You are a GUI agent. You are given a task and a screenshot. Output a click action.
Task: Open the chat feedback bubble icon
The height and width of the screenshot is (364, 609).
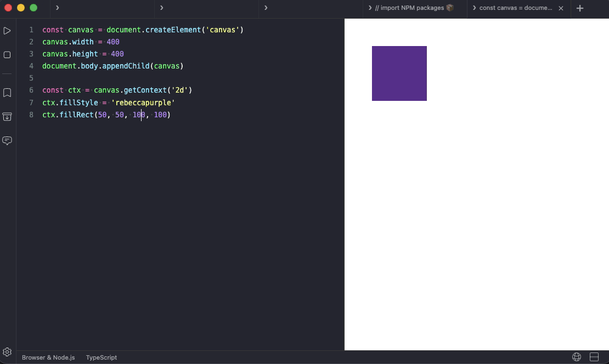7,140
